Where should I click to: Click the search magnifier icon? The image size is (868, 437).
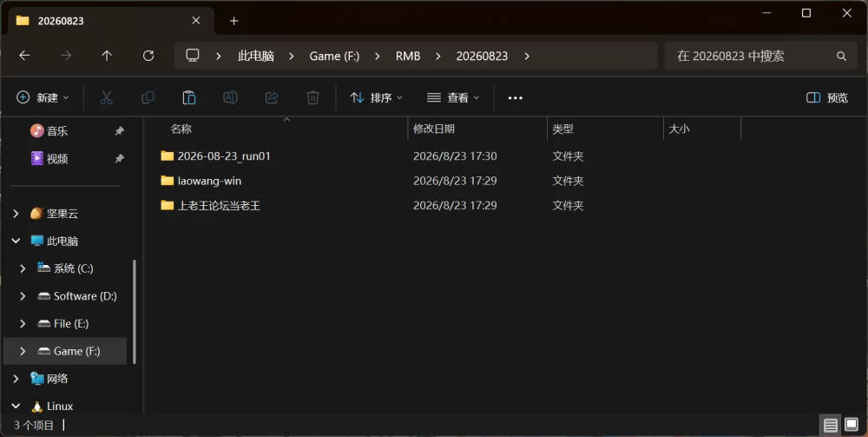point(841,56)
